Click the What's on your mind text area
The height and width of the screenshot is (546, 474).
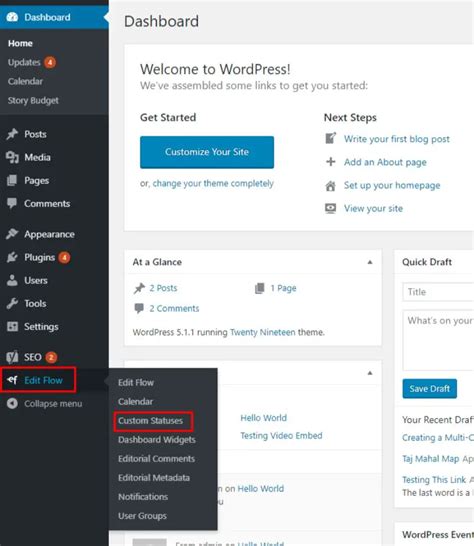click(x=438, y=340)
